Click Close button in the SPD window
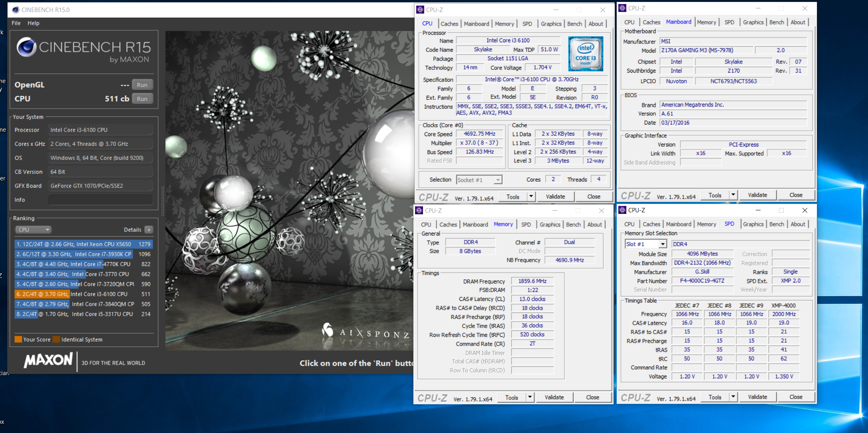The image size is (868, 433). (796, 397)
